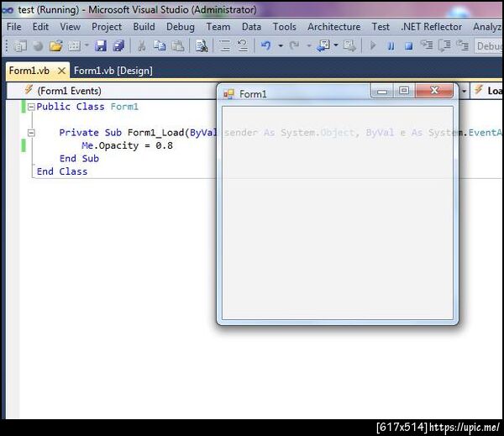
Task: Click the Continue debugging play icon
Action: 373,46
